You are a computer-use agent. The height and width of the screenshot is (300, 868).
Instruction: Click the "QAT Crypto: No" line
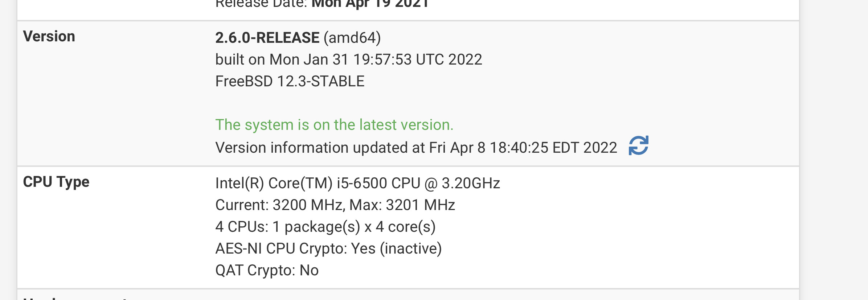pyautogui.click(x=267, y=270)
